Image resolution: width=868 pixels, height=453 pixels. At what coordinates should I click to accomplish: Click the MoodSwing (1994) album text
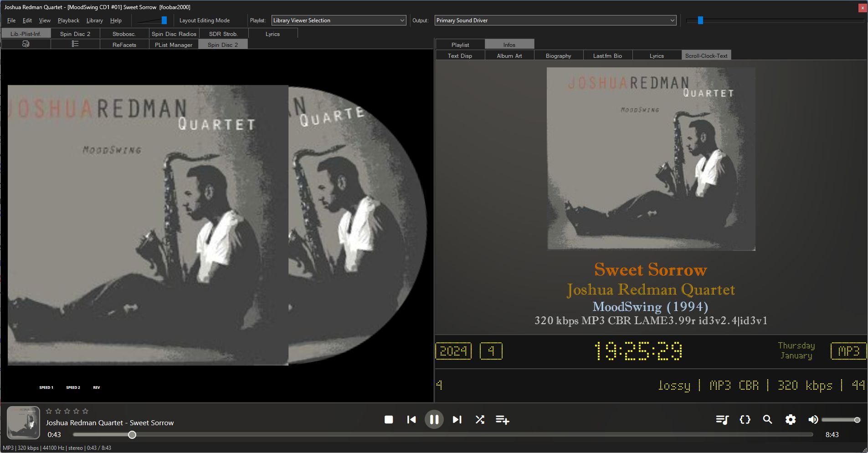(x=650, y=306)
